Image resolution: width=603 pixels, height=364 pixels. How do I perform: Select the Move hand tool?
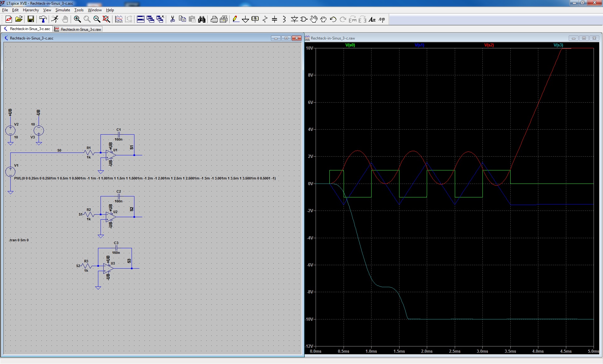click(313, 19)
